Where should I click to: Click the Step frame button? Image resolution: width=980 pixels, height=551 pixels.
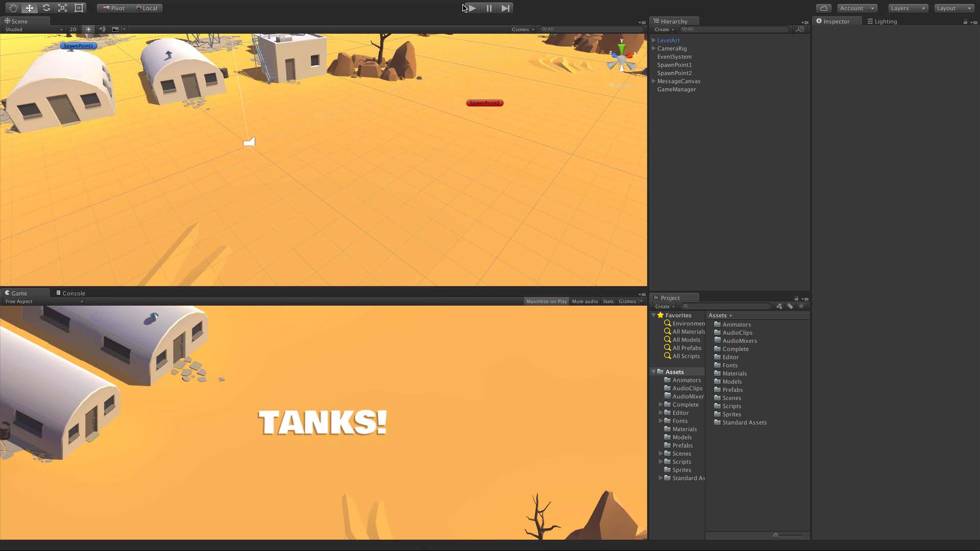[505, 8]
